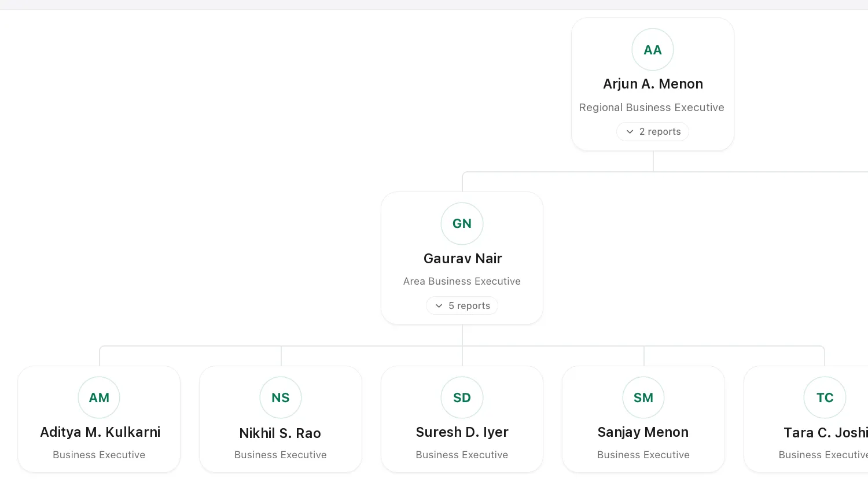Click Business Executive title under Tara C. Joshi

coord(823,455)
